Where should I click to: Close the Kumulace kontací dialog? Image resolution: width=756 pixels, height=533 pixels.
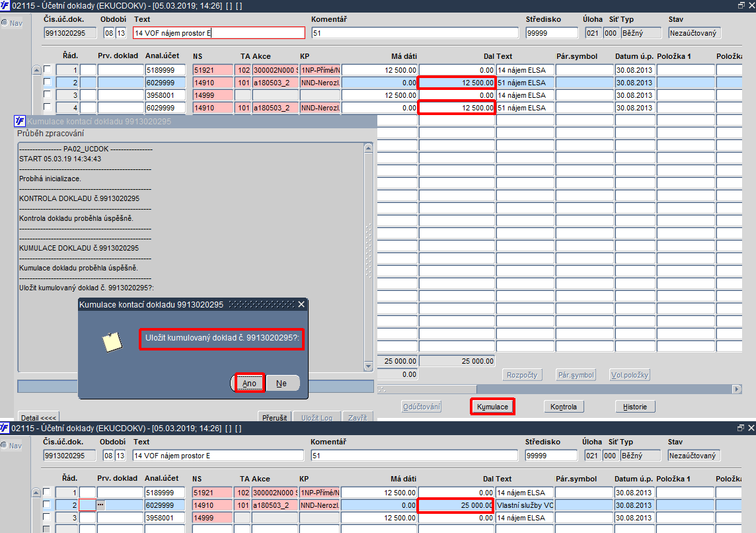301,304
